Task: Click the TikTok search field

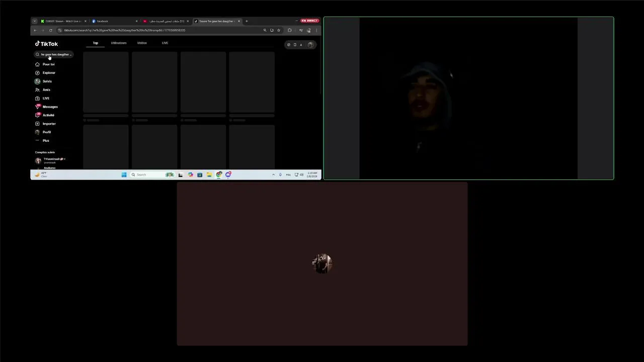Action: click(54, 54)
